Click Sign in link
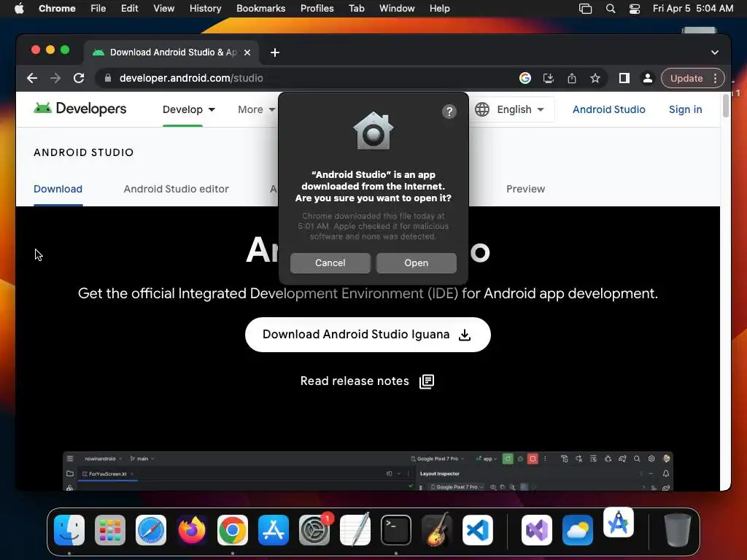Viewport: 747px width, 560px height. point(685,109)
